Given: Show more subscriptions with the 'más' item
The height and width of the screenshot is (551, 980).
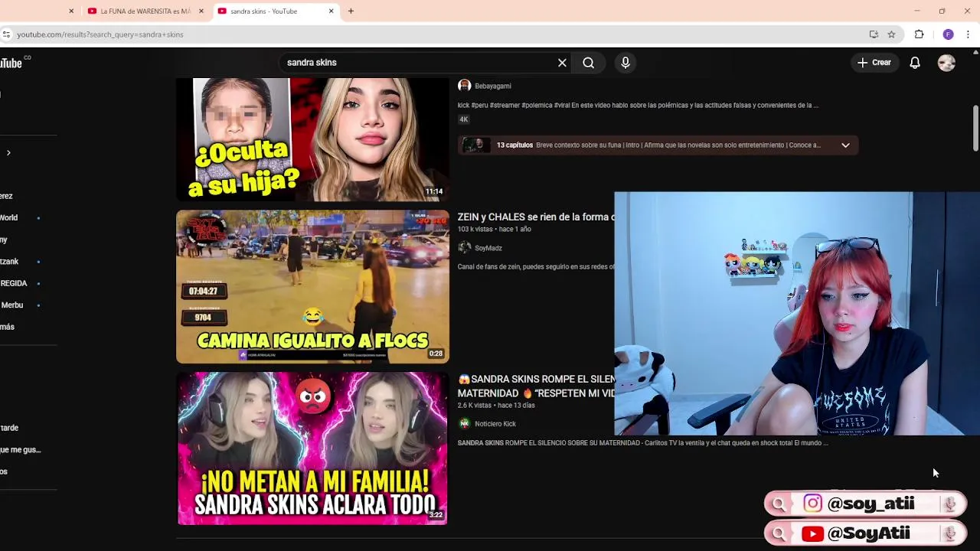Looking at the screenshot, I should [7, 327].
